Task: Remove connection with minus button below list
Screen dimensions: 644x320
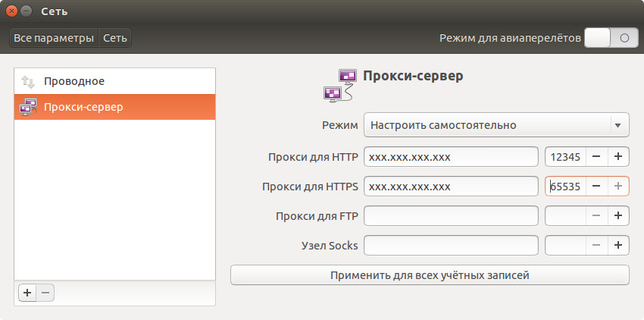Action: click(45, 292)
